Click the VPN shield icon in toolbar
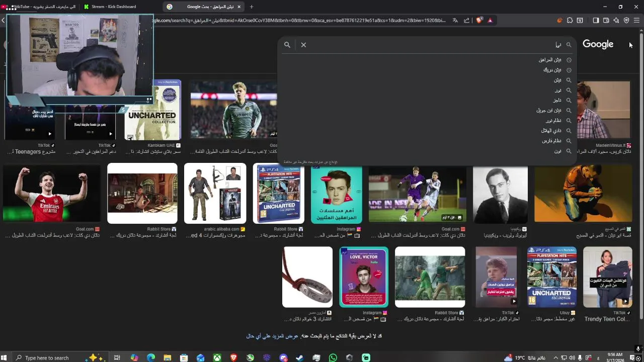This screenshot has width=644, height=362. (x=626, y=20)
